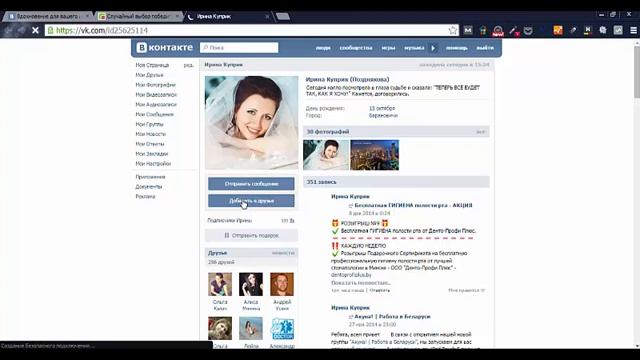Open Подписчики Ирины list
This screenshot has width=640, height=360.
[251, 220]
